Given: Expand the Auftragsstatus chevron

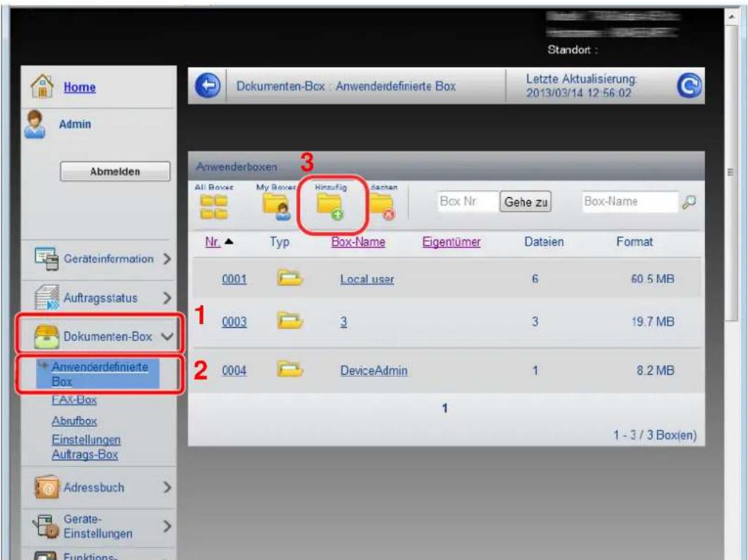Looking at the screenshot, I should tap(166, 298).
